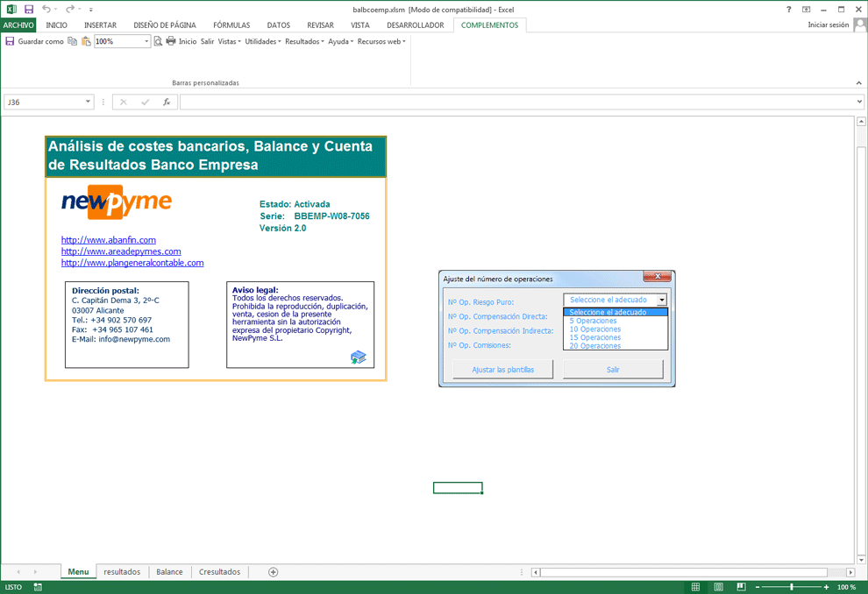The image size is (868, 594).
Task: Click Inicio in the custom toolbar
Action: click(x=188, y=41)
